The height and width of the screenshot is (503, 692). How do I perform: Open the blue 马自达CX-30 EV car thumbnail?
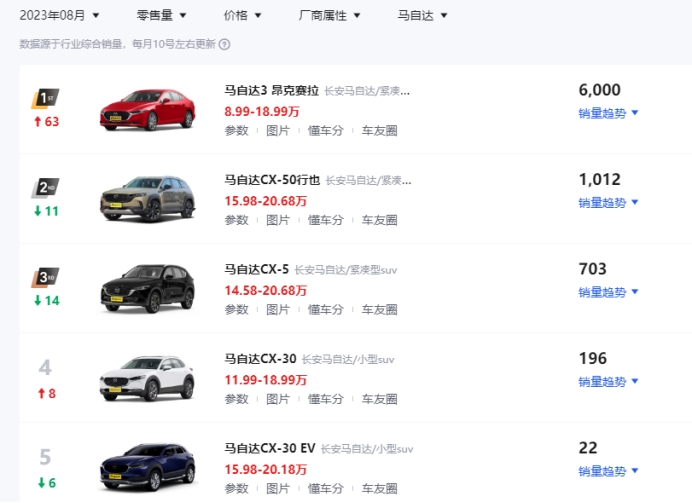tap(147, 468)
